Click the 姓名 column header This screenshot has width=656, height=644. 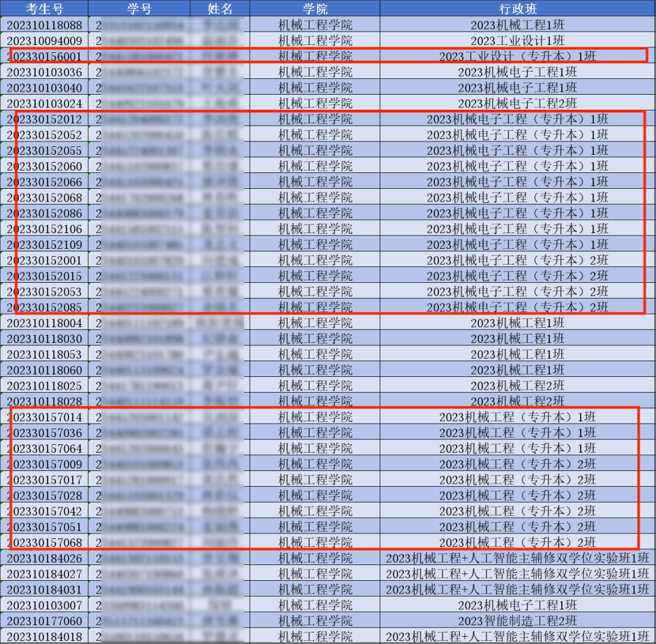pos(220,8)
